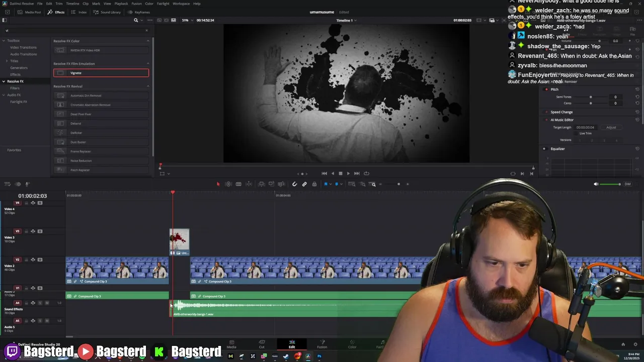The width and height of the screenshot is (644, 362).
Task: Toggle Linked Selection chain icon
Action: [304, 184]
